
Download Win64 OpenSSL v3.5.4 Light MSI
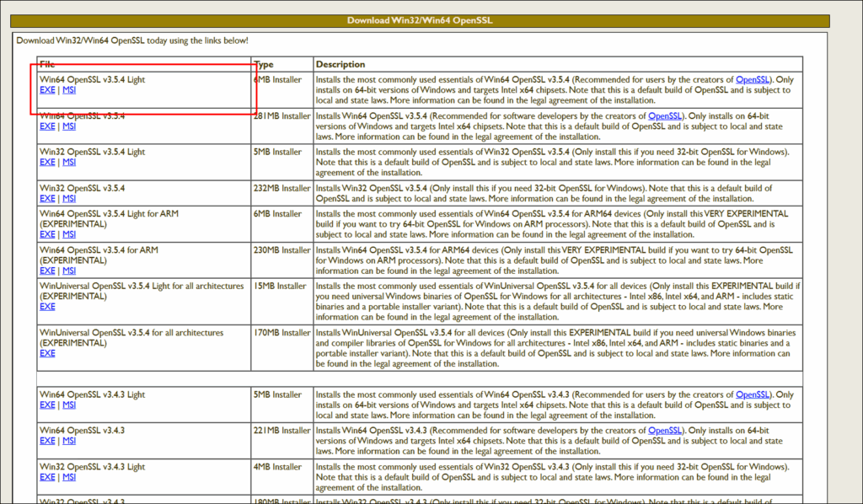69,89
